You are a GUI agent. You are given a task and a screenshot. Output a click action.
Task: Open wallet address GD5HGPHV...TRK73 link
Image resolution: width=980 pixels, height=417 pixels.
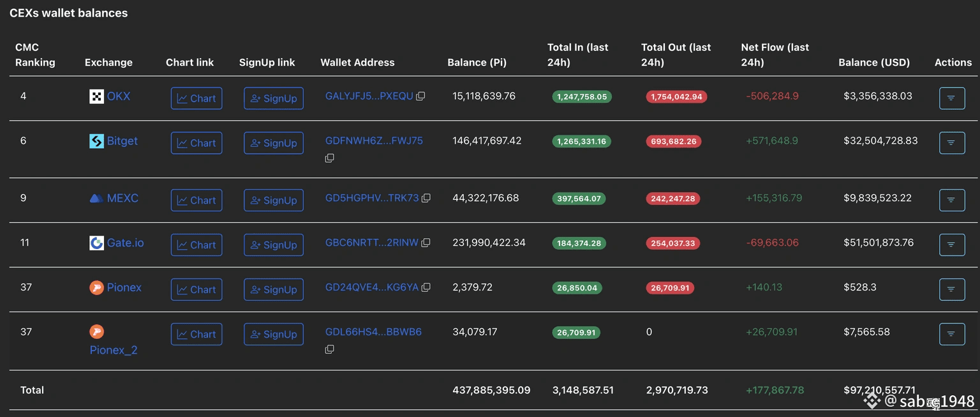click(372, 198)
